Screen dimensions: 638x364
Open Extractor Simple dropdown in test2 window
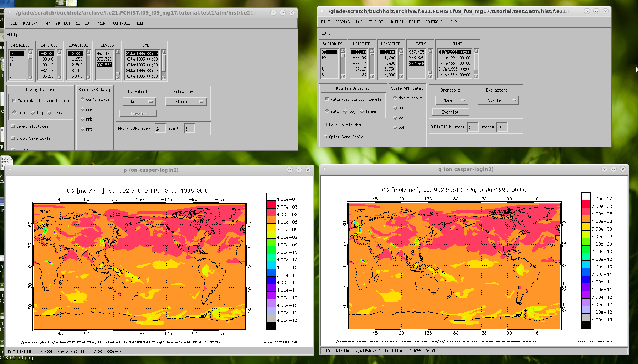coord(498,100)
